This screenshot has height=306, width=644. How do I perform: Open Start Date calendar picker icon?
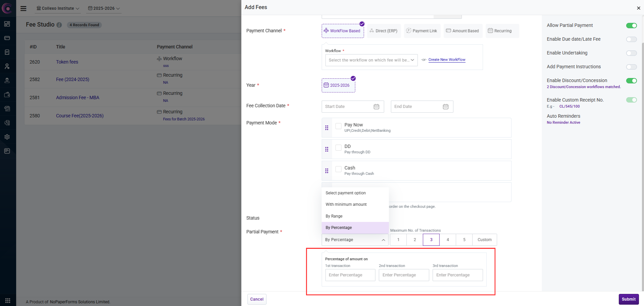376,107
